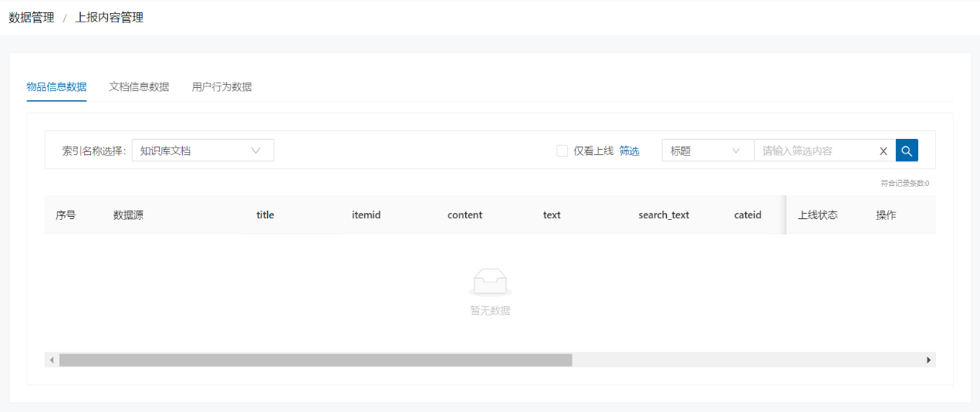Expand the 标题 filter field dropdown
Screen dimensions: 980x412
[707, 150]
